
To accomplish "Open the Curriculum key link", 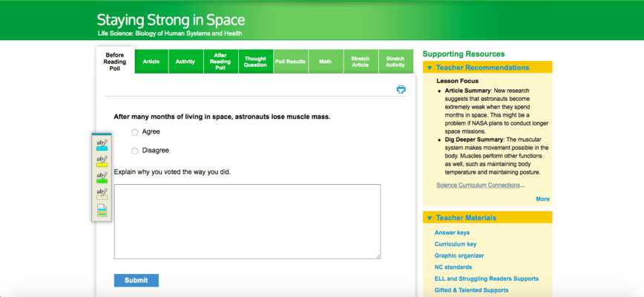I will 456,244.
